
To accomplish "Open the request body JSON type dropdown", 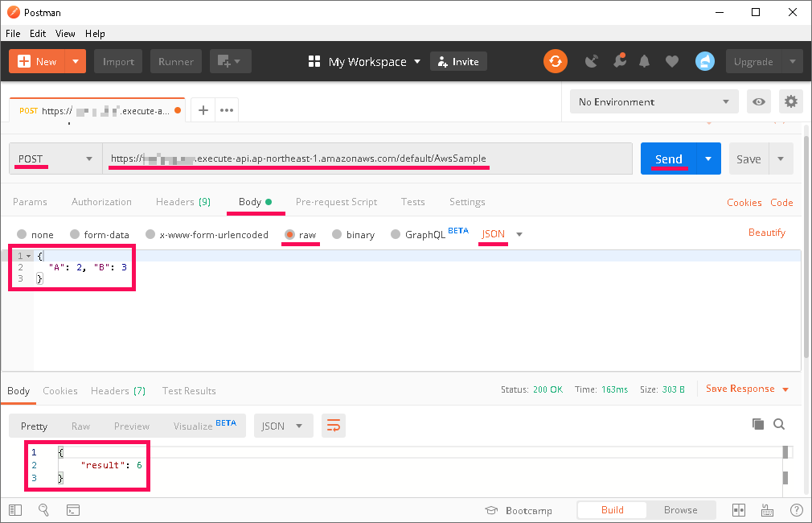I will tap(502, 234).
